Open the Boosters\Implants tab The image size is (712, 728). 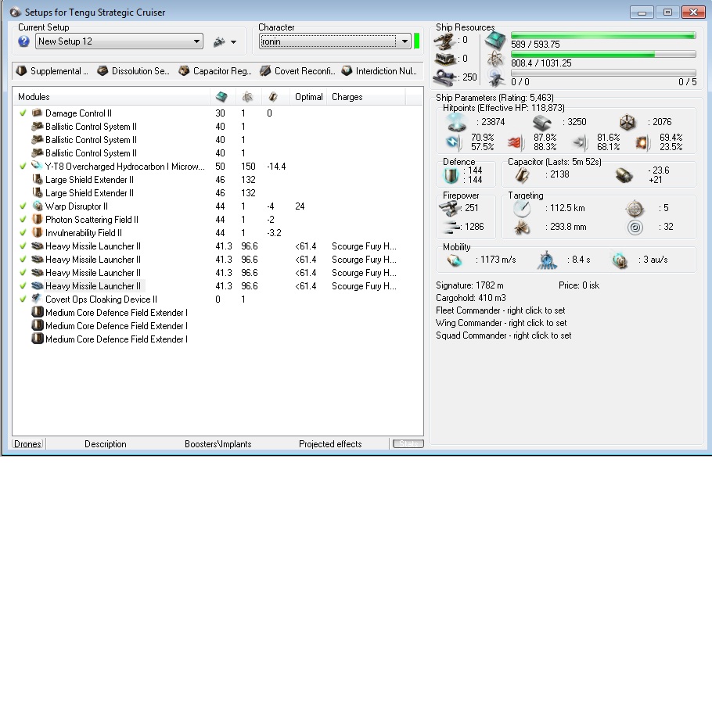coord(218,444)
